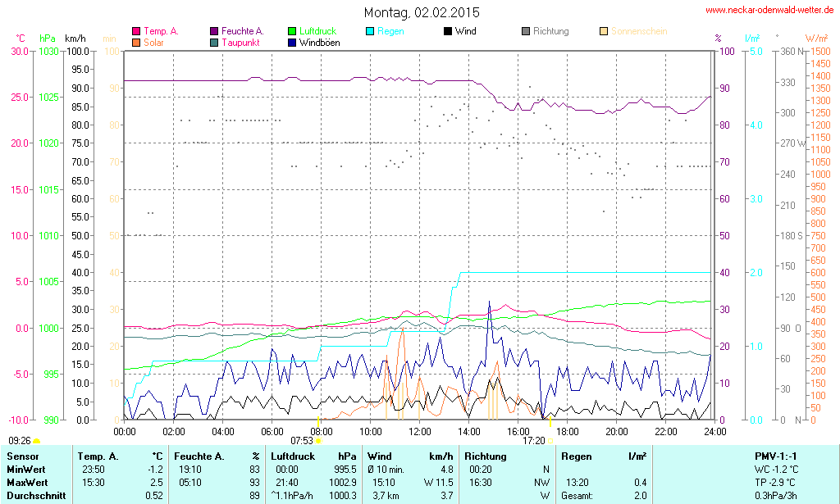The height and width of the screenshot is (504, 840).
Task: Click the cyan Regen legend swatch
Action: pyautogui.click(x=371, y=31)
